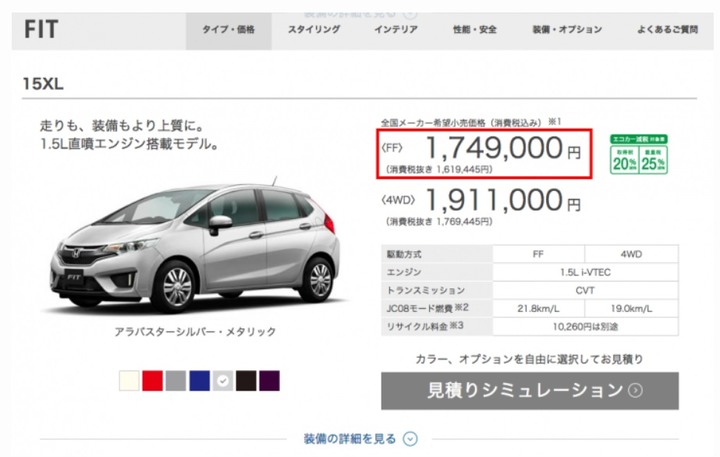Pick the blue body color swatch
The height and width of the screenshot is (457, 720).
click(x=199, y=381)
